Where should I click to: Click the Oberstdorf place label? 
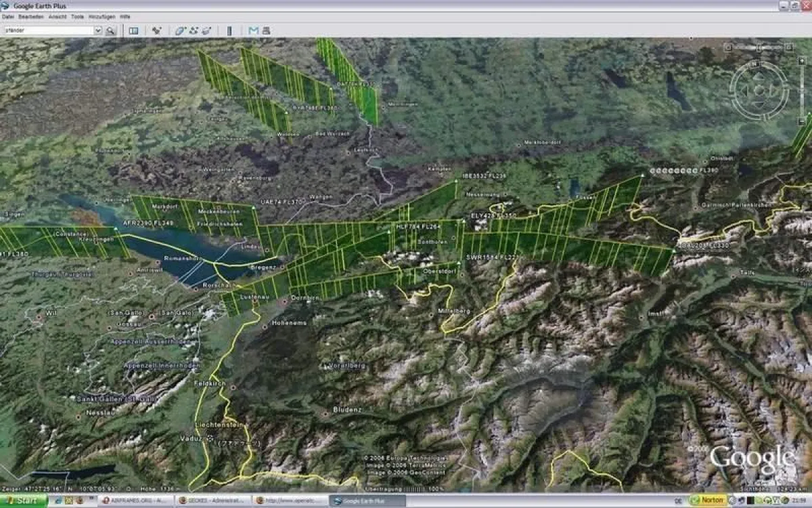pyautogui.click(x=441, y=272)
